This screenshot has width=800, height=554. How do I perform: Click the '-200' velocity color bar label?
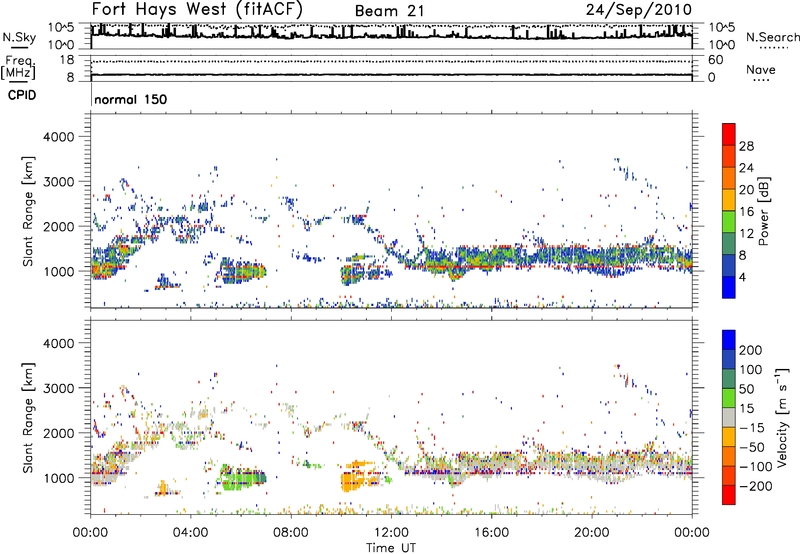coord(755,486)
